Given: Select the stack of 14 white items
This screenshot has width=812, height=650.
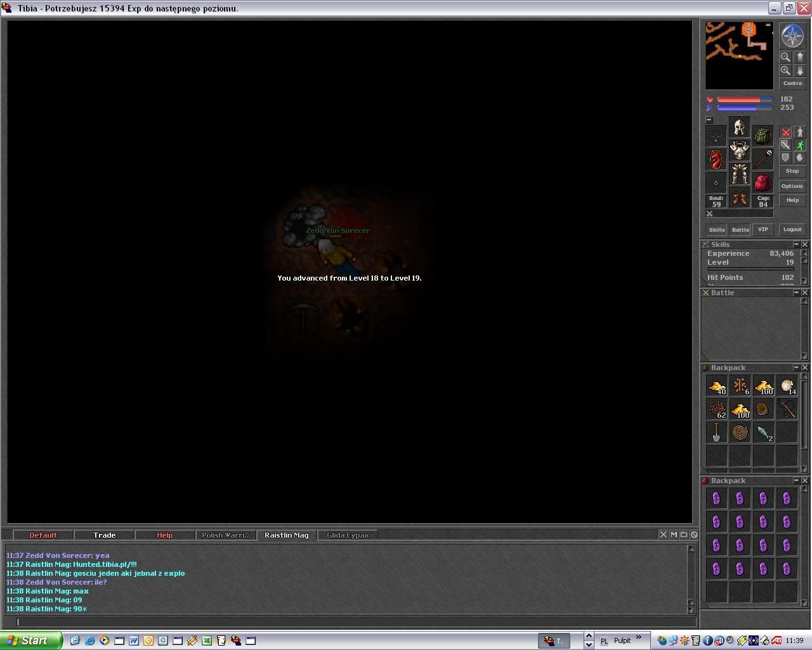Looking at the screenshot, I should point(787,386).
